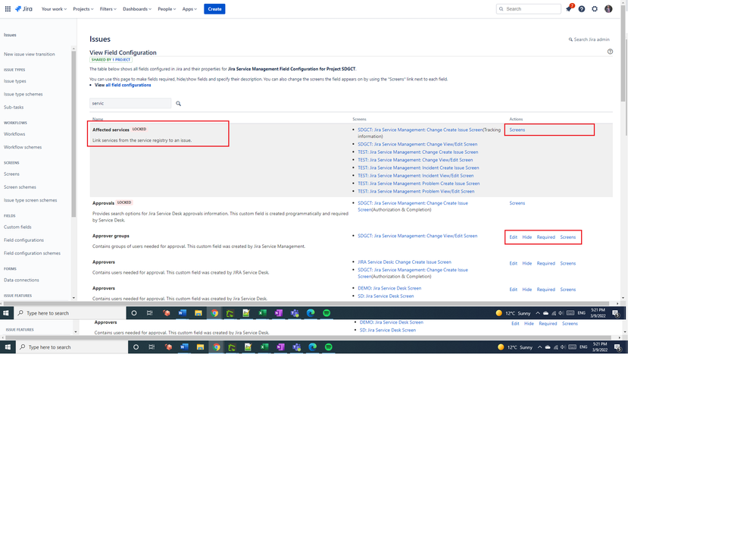Click the Approver groups field name

coord(111,236)
